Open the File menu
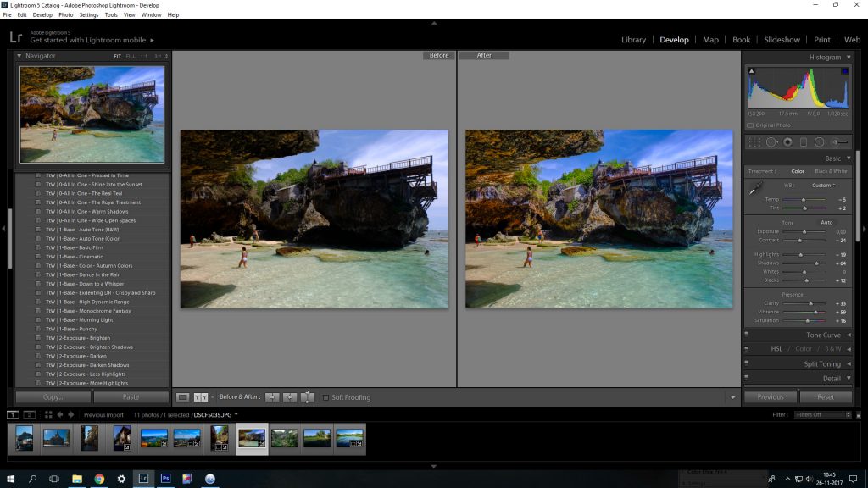The height and width of the screenshot is (488, 868). click(x=7, y=15)
